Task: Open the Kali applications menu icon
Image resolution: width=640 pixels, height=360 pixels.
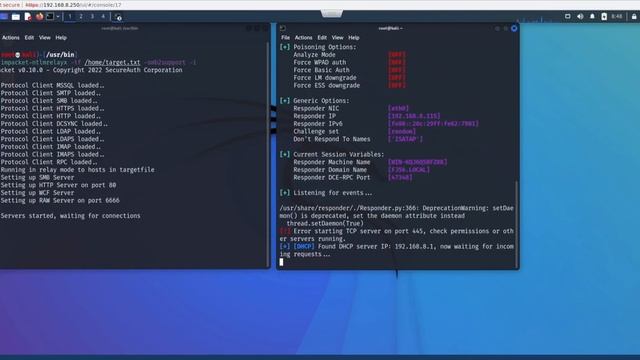Action: [x=3, y=16]
